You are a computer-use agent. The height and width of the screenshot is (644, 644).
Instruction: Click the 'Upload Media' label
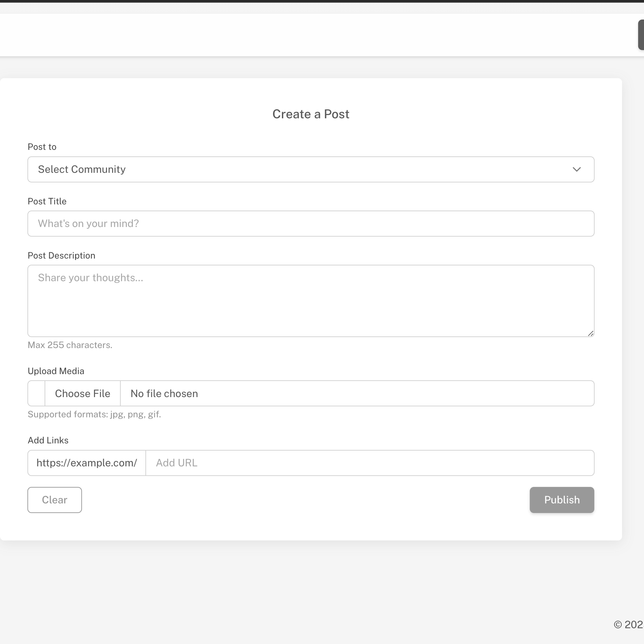click(56, 371)
